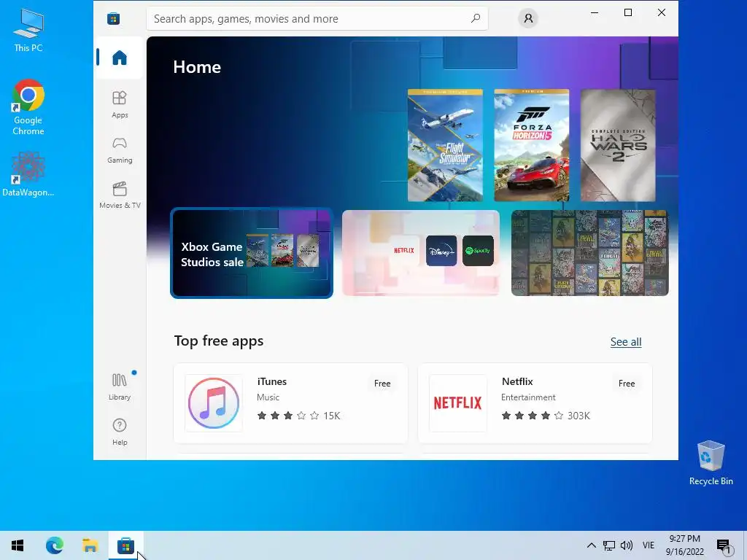Open the Apps section
This screenshot has width=747, height=560.
[x=120, y=104]
